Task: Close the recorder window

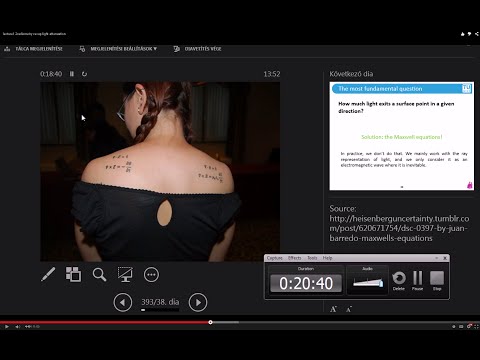Action: tap(445, 258)
